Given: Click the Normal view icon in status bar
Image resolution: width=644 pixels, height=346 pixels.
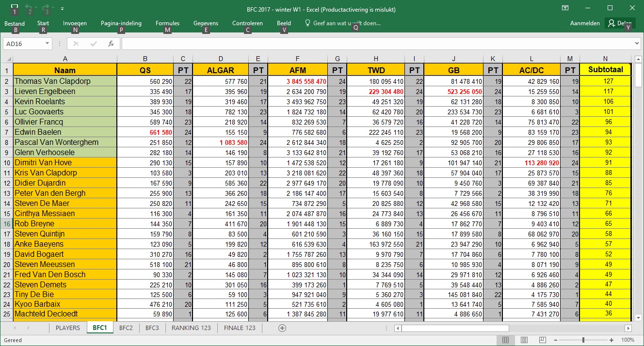Looking at the screenshot, I should pyautogui.click(x=506, y=340).
